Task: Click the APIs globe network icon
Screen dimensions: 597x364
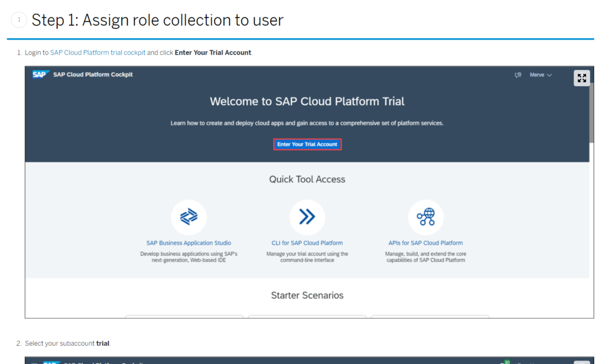Action: pyautogui.click(x=426, y=217)
